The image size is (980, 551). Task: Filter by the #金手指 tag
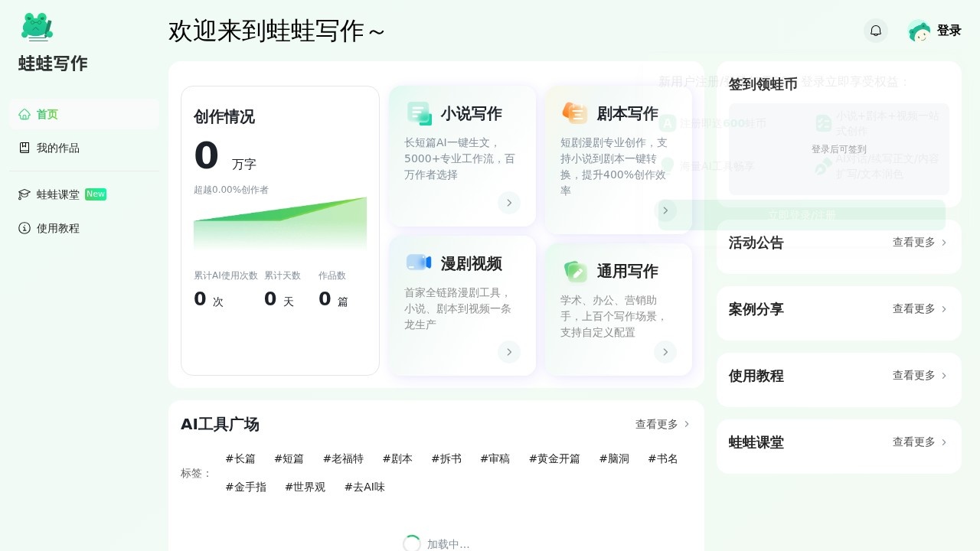click(246, 487)
